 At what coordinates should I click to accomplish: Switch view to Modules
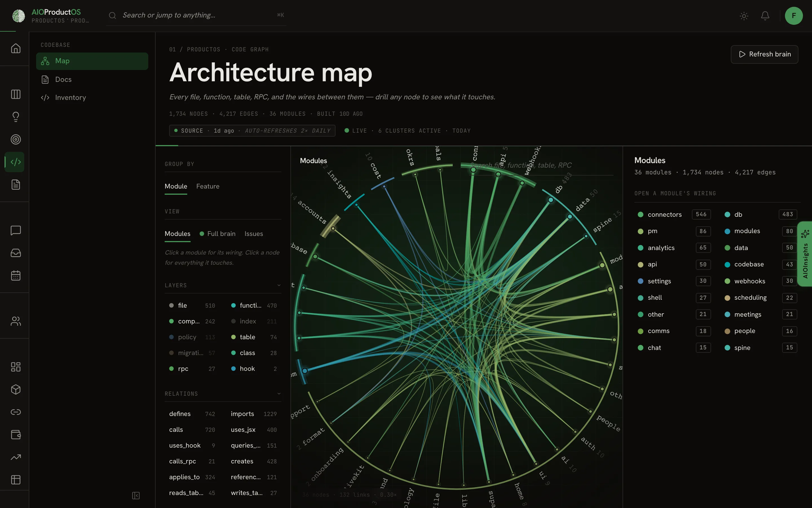(x=178, y=234)
